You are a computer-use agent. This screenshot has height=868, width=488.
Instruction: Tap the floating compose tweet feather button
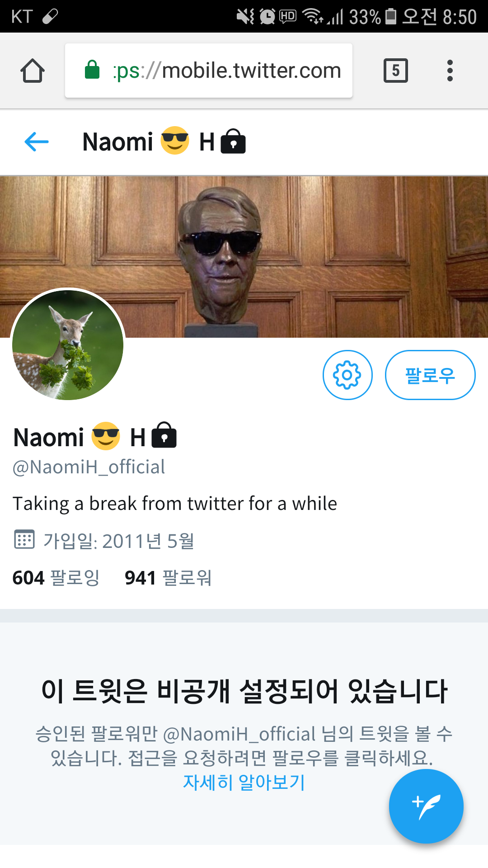coord(426,806)
